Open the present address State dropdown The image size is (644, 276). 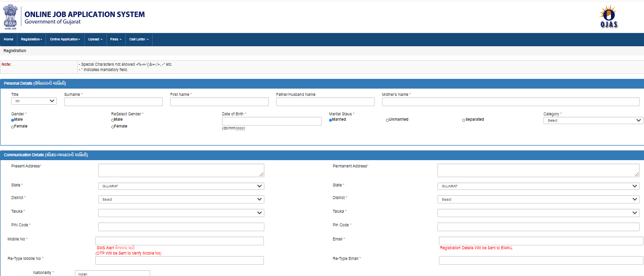181,186
